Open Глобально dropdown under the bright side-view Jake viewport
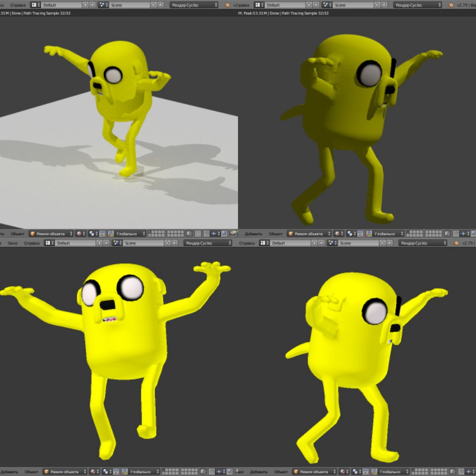This screenshot has height=476, width=476. click(394, 472)
